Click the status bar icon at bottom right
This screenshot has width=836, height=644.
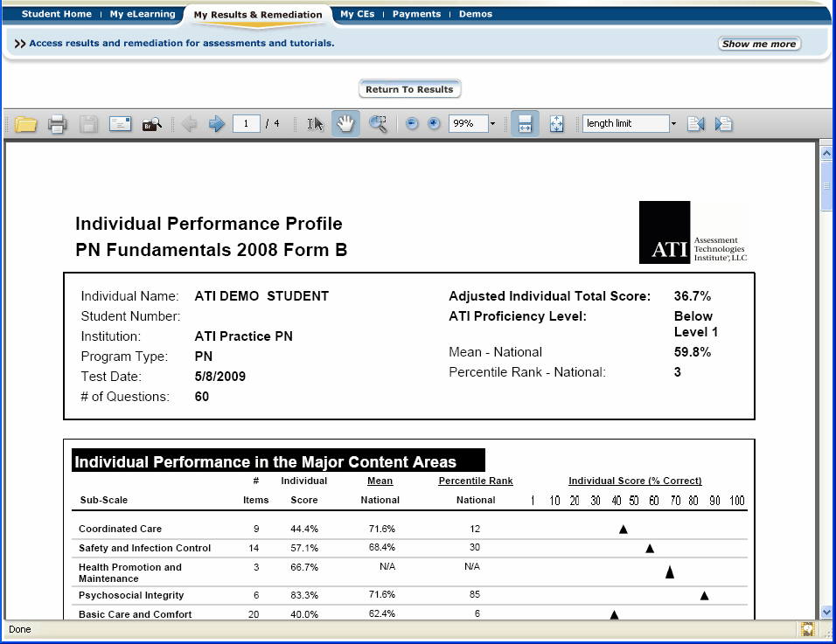pyautogui.click(x=808, y=630)
